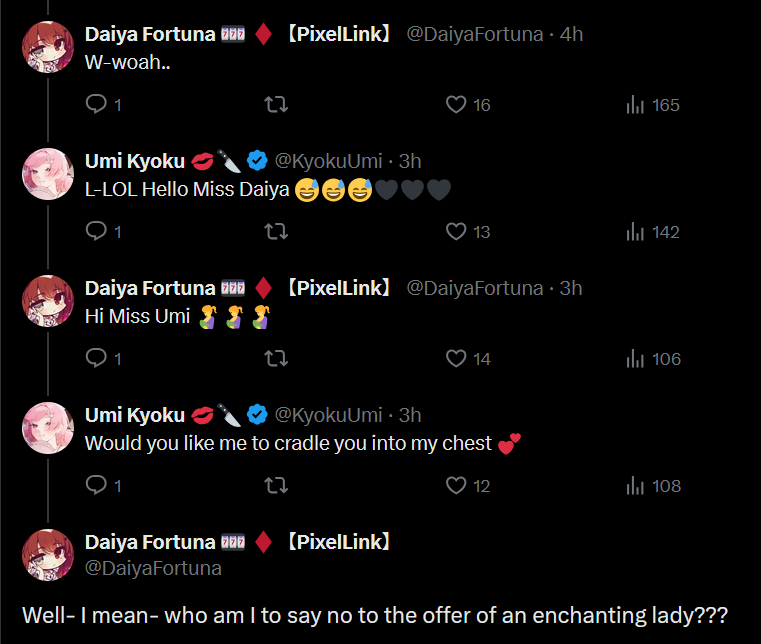The width and height of the screenshot is (761, 644).
Task: Reply to Daiya's "W-woah.." tweet
Action: pos(97,105)
